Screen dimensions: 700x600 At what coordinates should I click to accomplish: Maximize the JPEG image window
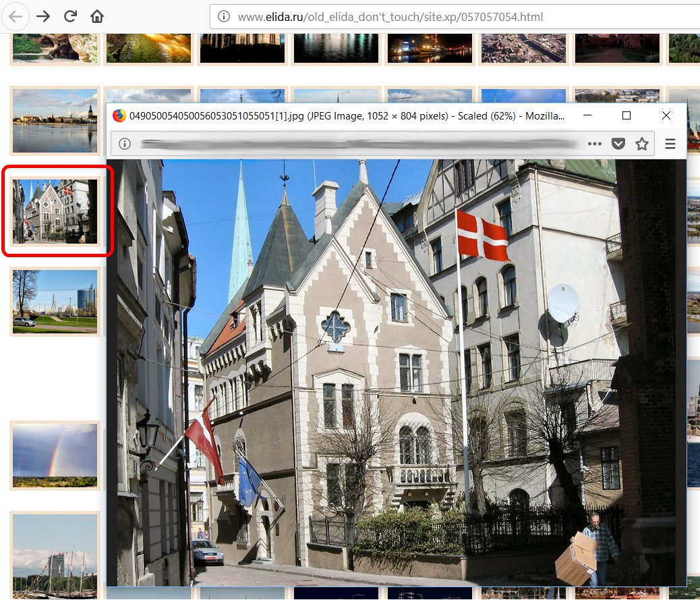626,115
